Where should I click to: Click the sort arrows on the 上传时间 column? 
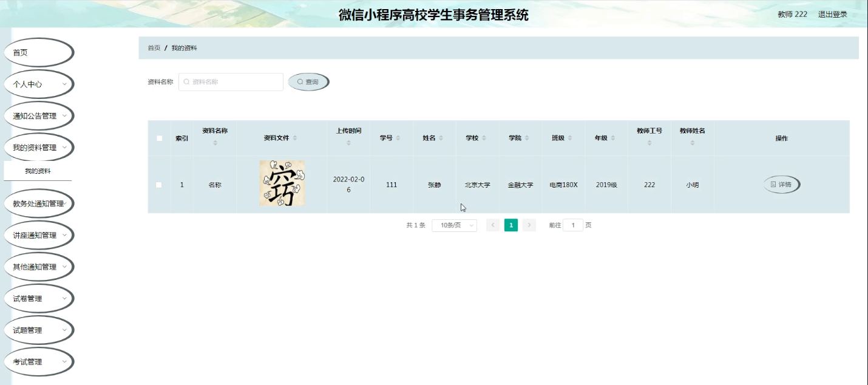348,142
